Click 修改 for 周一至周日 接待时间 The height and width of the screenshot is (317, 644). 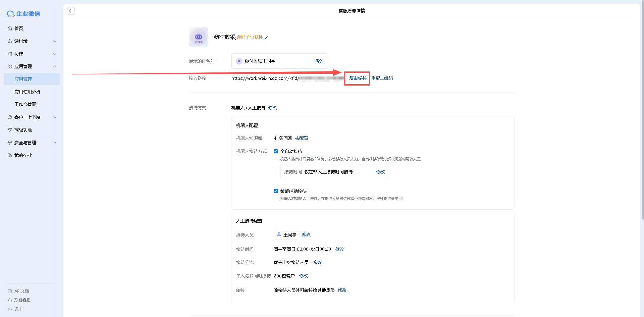click(x=339, y=249)
